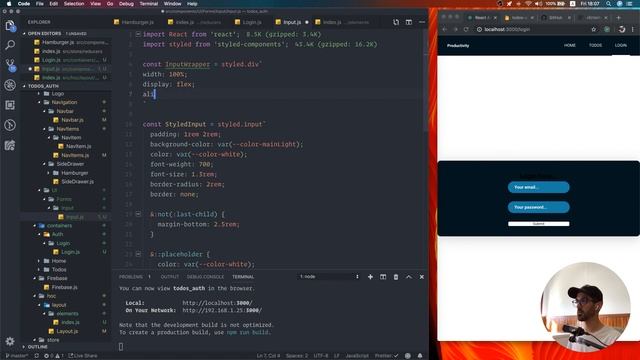Split the editor to the right

(409, 22)
